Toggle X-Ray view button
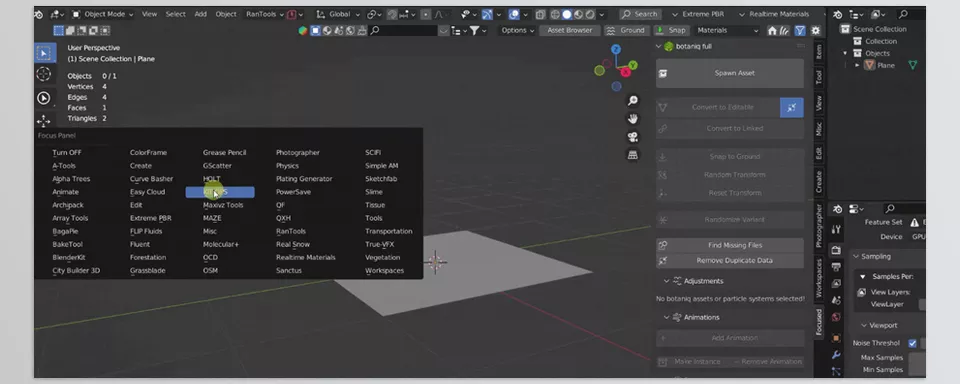The width and height of the screenshot is (960, 384). point(540,14)
